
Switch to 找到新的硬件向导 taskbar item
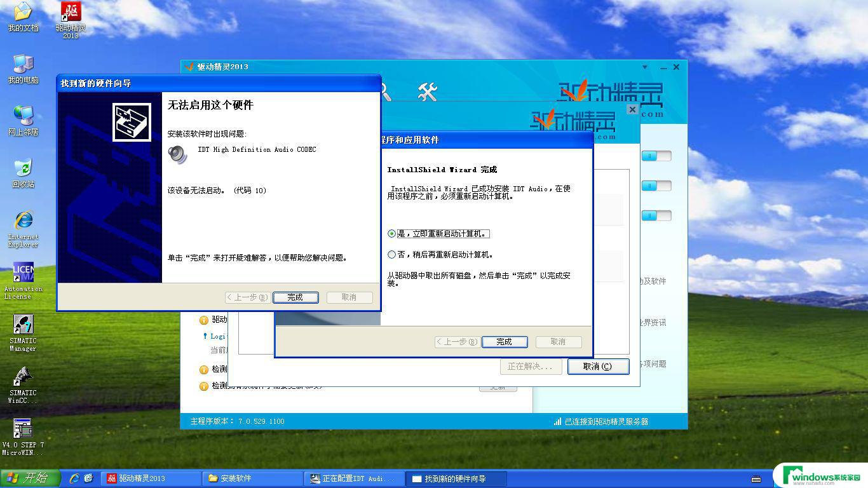point(456,478)
